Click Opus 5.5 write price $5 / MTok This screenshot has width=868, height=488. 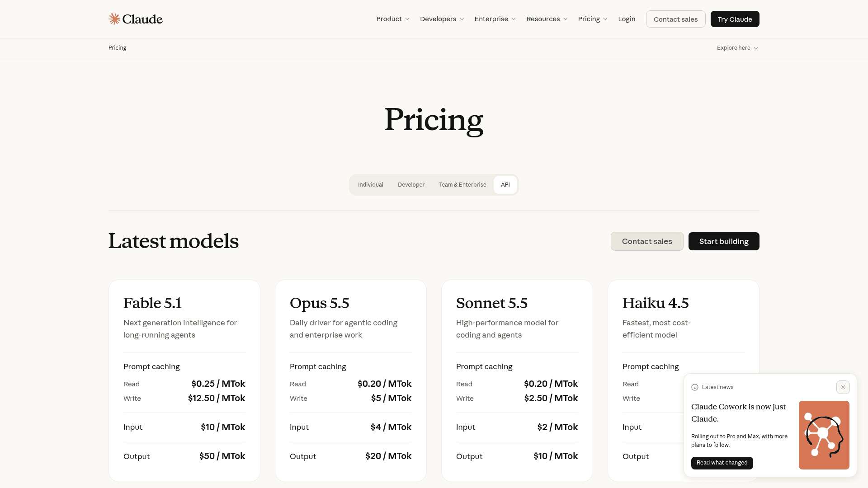tap(391, 399)
